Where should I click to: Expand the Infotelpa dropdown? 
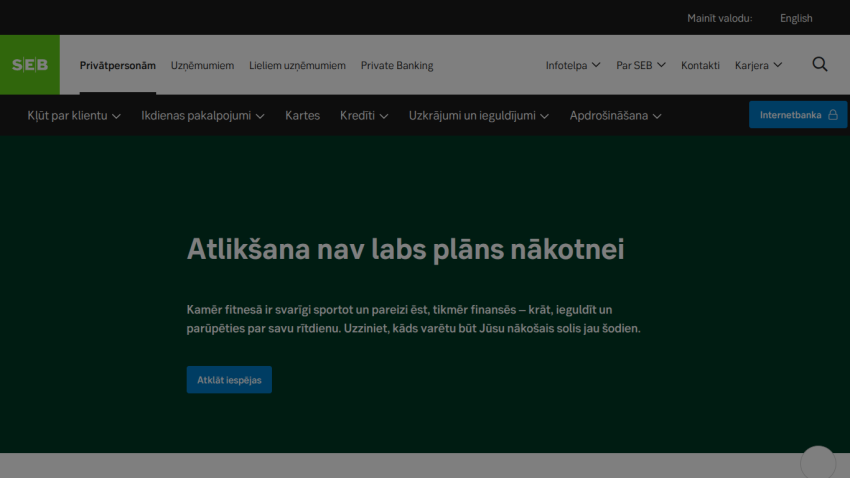[x=572, y=66]
